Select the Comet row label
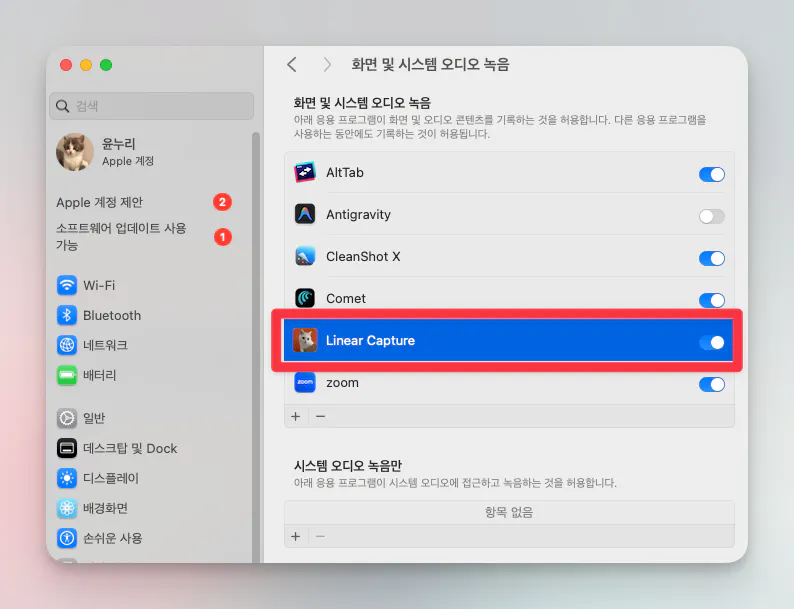794x609 pixels. [346, 299]
